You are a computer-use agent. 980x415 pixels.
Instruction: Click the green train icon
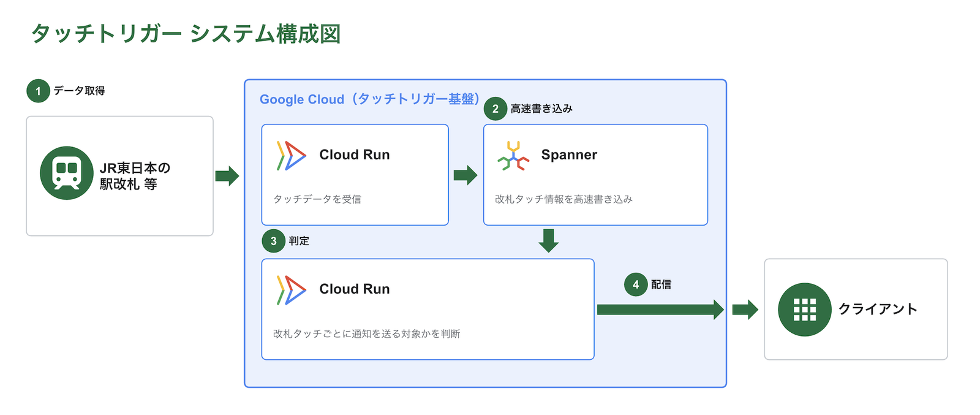click(67, 173)
